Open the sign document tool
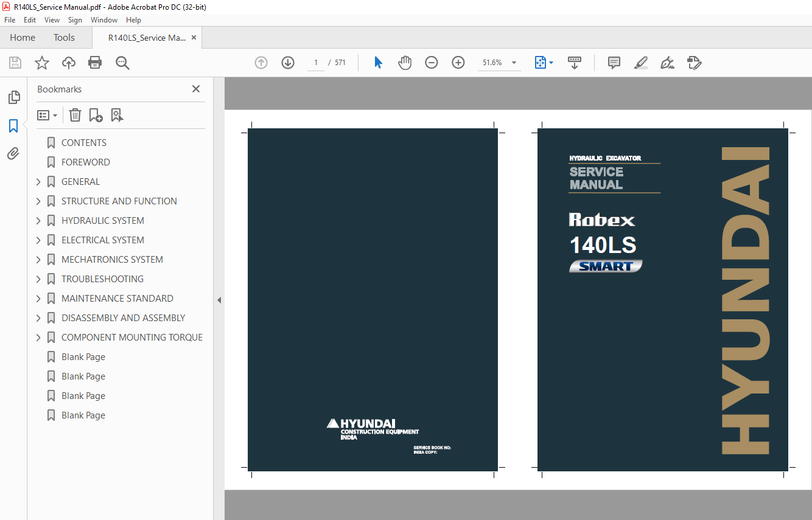Viewport: 812px width, 520px height. 667,63
